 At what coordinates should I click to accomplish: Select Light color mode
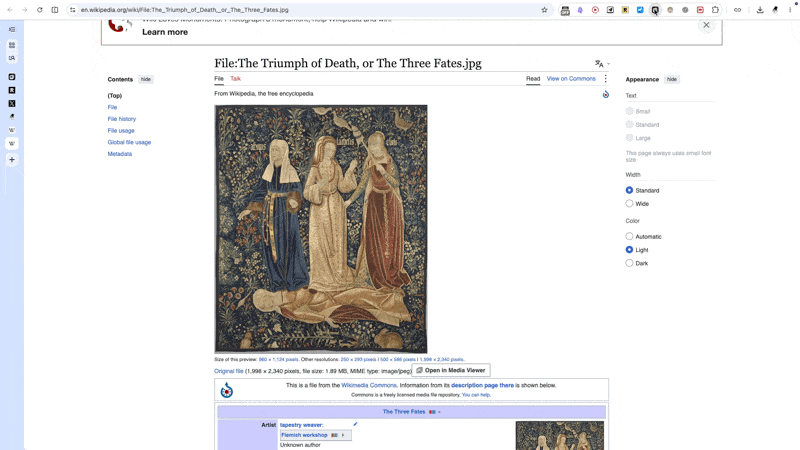coord(629,249)
